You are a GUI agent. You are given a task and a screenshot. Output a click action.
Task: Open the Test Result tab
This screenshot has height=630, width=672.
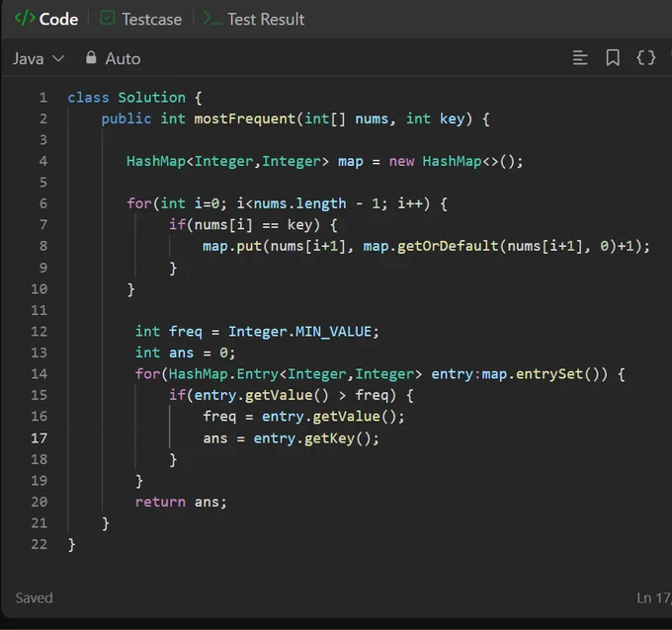254,20
